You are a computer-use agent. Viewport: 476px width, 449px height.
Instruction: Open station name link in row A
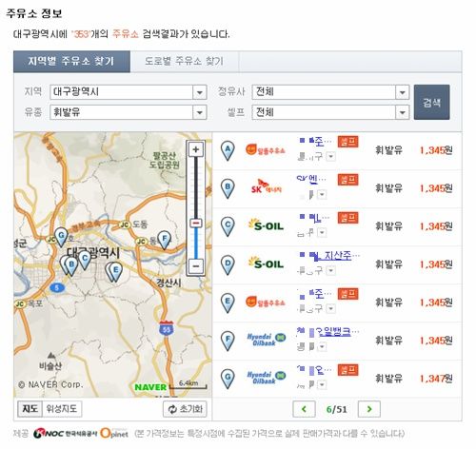pyautogui.click(x=315, y=141)
